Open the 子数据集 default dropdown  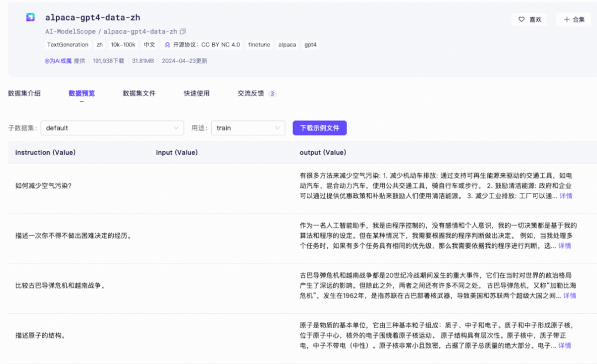[x=112, y=128]
